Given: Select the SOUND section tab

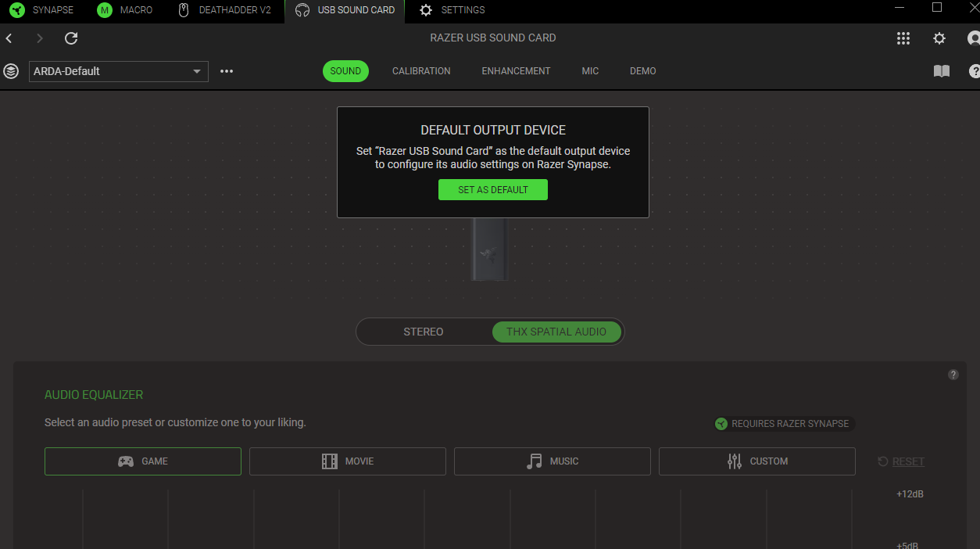Looking at the screenshot, I should coord(345,71).
